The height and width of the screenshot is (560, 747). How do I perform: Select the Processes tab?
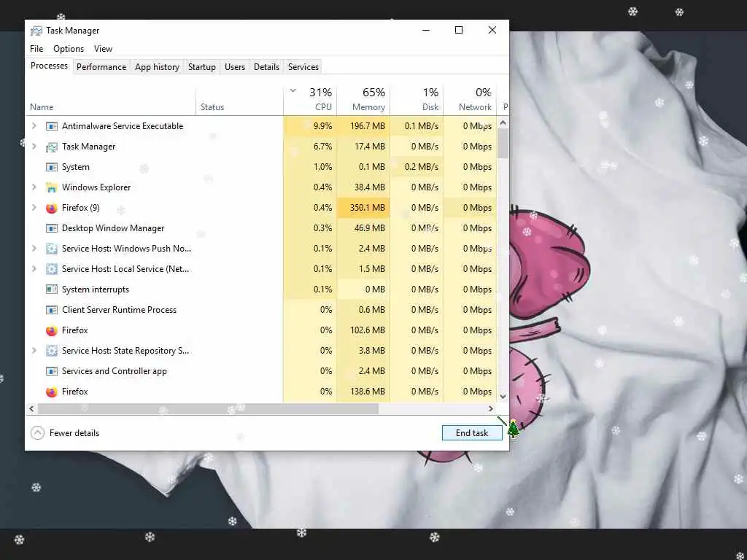[x=49, y=66]
